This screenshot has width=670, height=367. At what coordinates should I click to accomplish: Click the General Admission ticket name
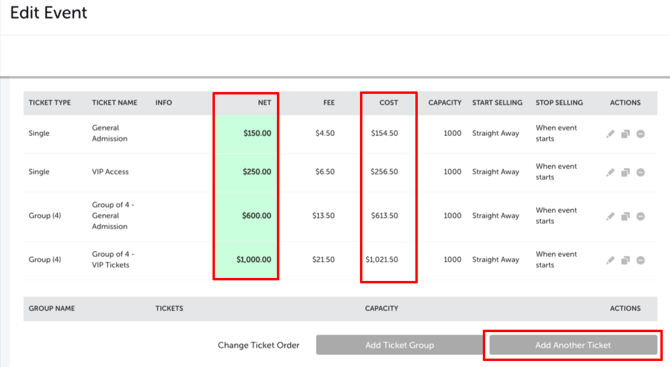point(109,133)
